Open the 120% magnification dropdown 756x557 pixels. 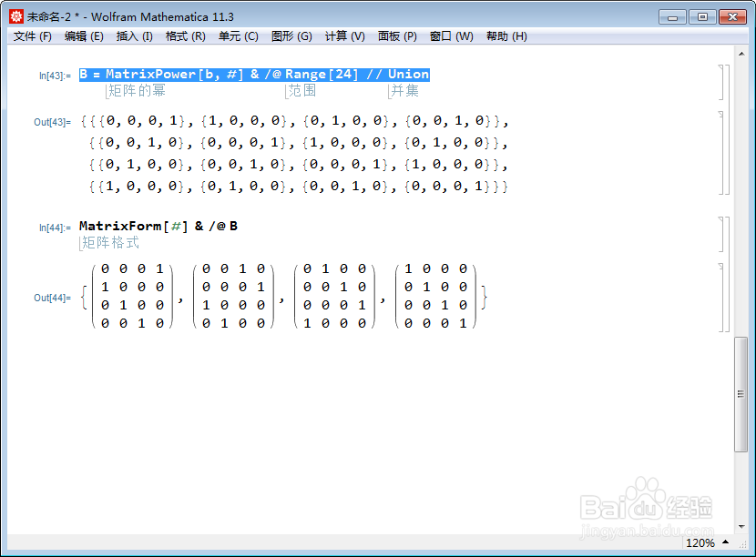(x=706, y=543)
